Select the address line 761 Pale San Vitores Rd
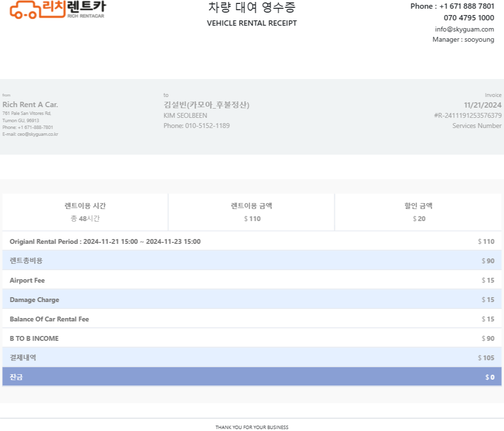Screen dimensions: 504x431 click(27, 113)
